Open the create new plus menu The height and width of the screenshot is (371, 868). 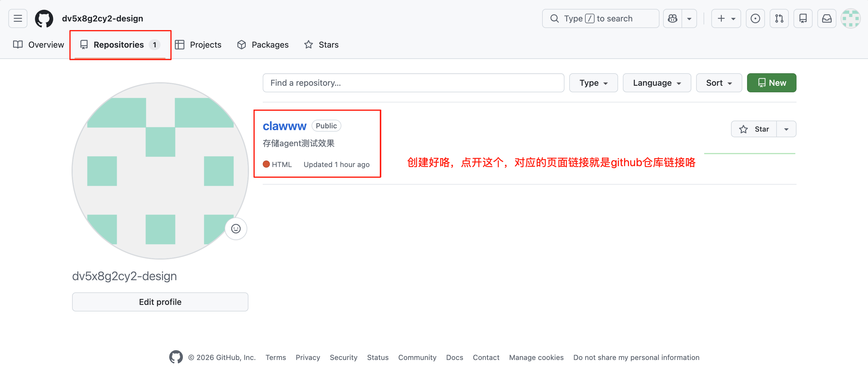coord(726,18)
